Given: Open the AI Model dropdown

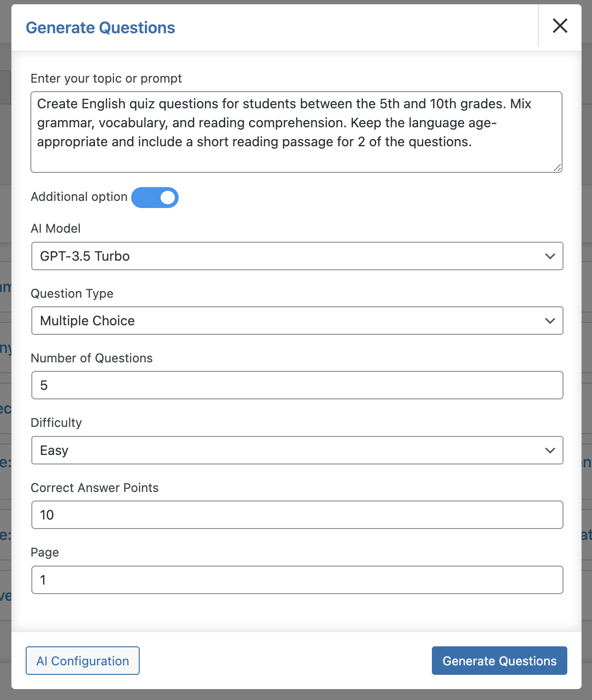Looking at the screenshot, I should coord(297,256).
